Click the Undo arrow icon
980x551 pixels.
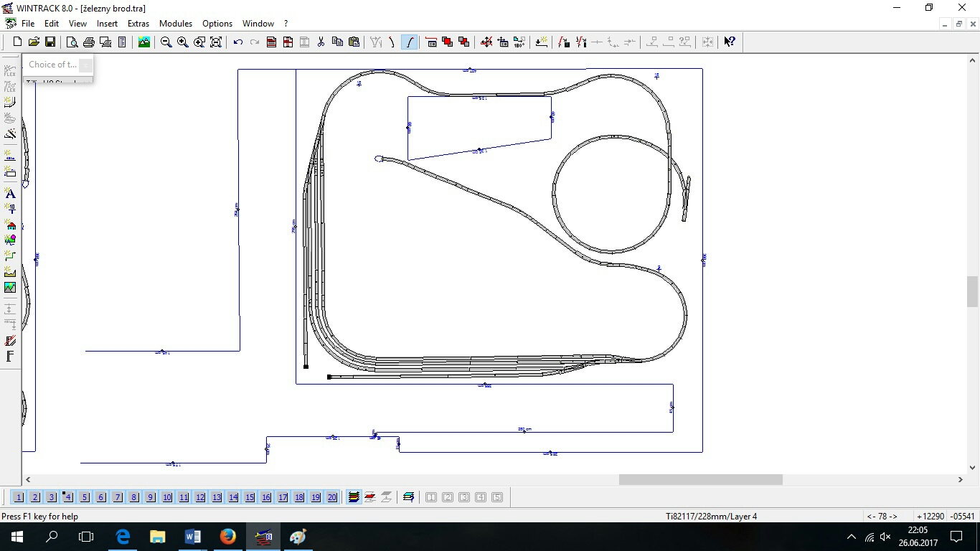click(238, 42)
